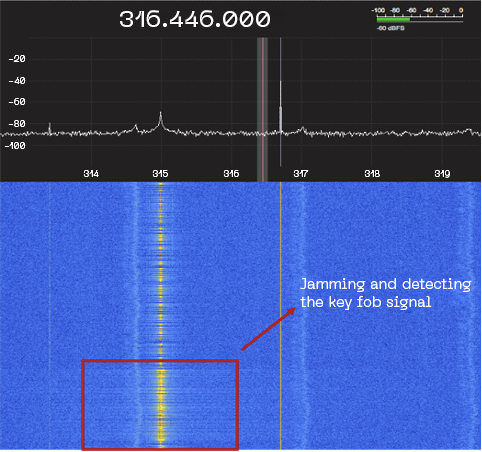Click the 316.446.000 frequency readout

pos(195,19)
